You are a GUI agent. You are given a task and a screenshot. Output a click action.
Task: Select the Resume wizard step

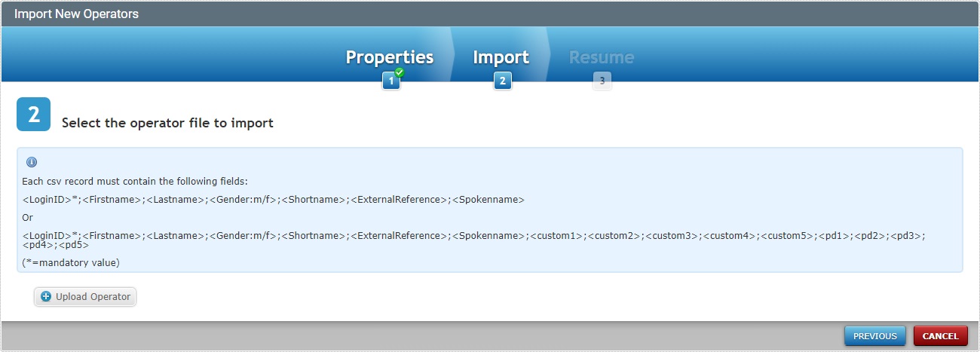602,57
